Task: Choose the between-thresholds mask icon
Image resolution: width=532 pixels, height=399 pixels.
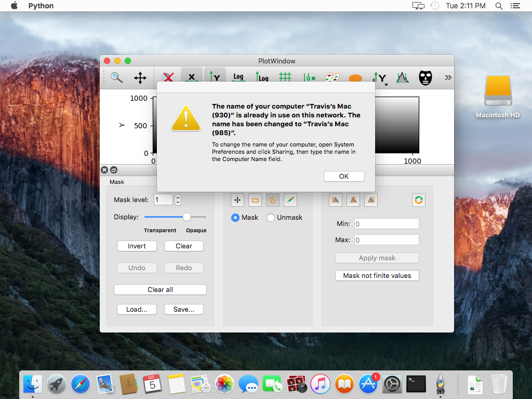Action: (353, 200)
